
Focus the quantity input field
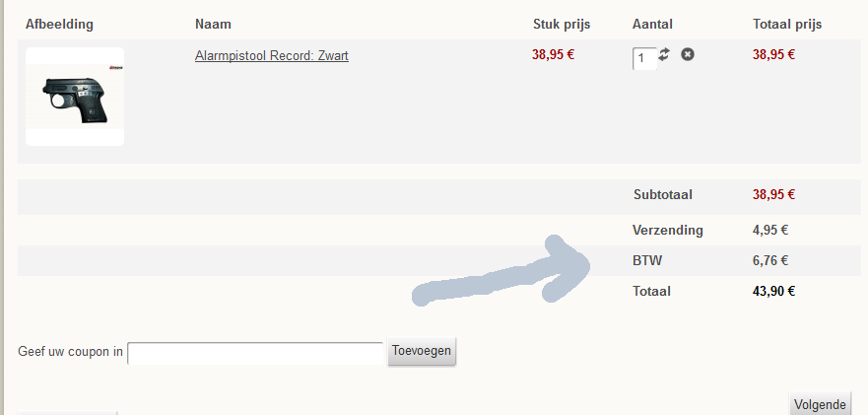tap(643, 59)
